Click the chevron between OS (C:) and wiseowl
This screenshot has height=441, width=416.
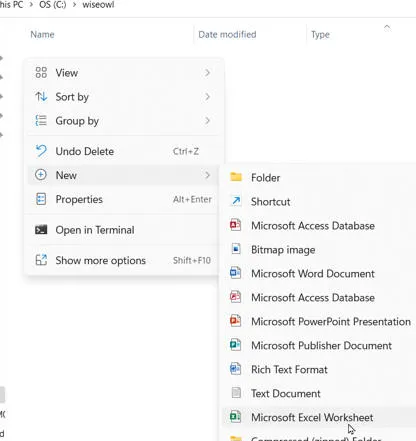[x=74, y=5]
